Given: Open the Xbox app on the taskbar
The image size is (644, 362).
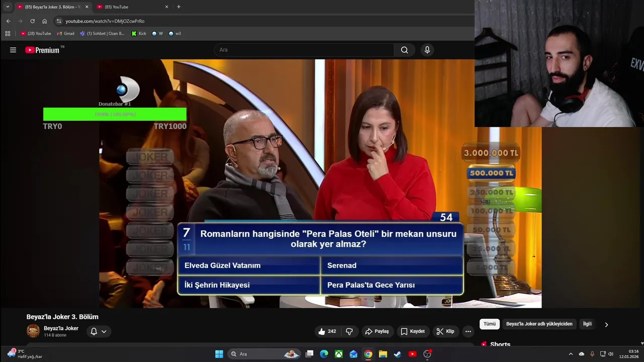Looking at the screenshot, I should [x=339, y=354].
